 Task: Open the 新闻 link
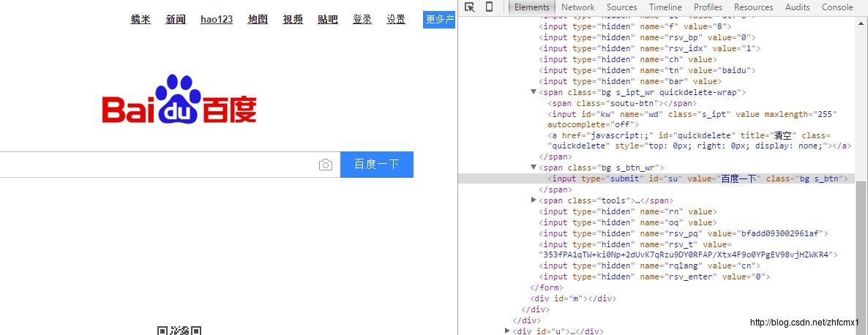coord(176,19)
